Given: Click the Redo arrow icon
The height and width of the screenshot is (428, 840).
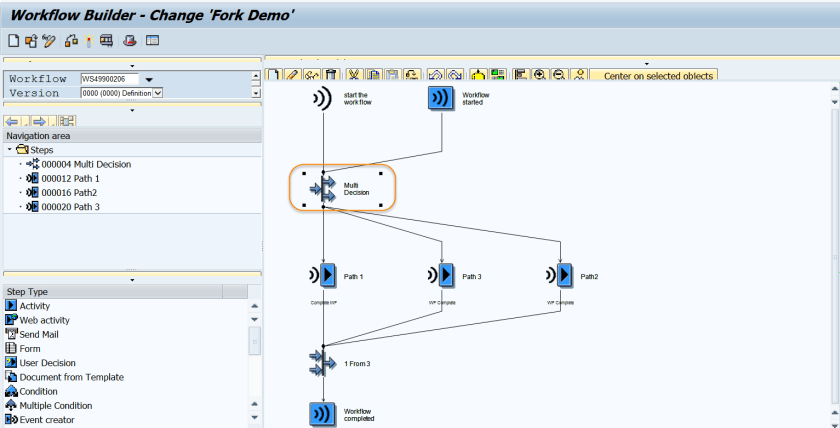Looking at the screenshot, I should pyautogui.click(x=455, y=74).
